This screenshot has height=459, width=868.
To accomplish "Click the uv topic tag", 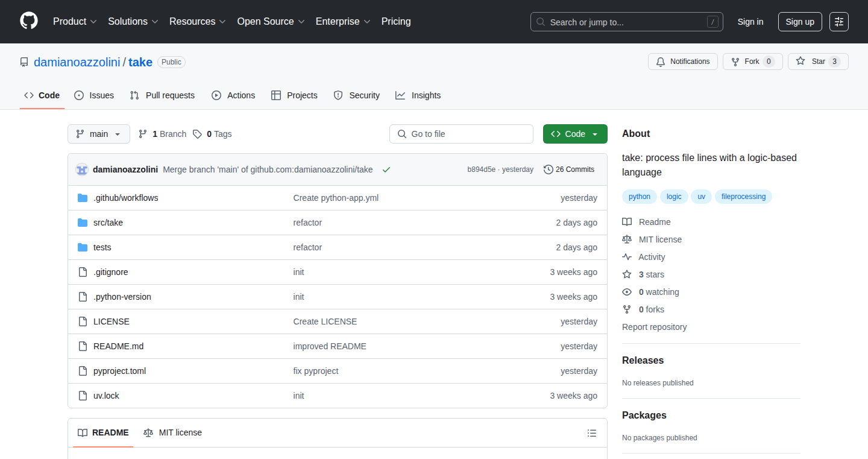I will [x=702, y=197].
